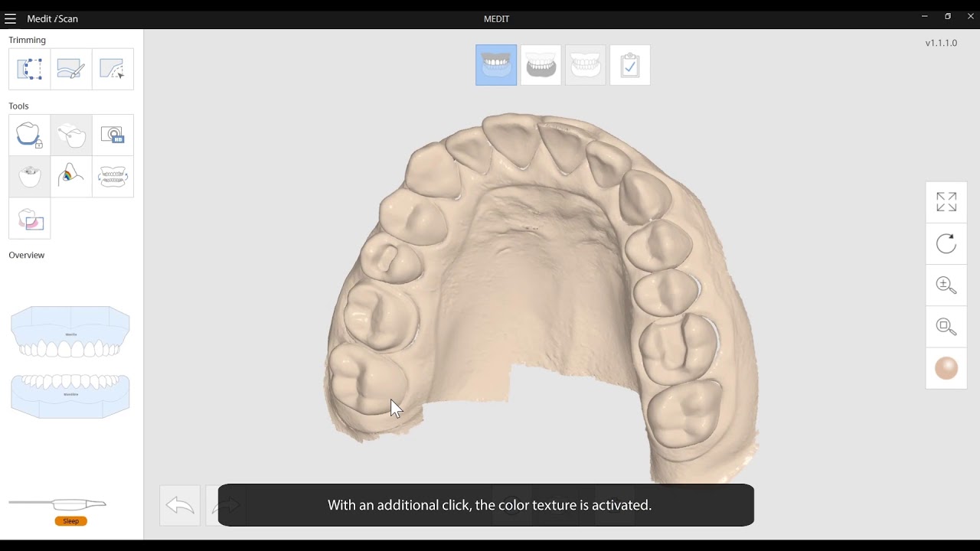The height and width of the screenshot is (551, 980).
Task: Click the v1.1.1.0 version text
Action: point(941,43)
